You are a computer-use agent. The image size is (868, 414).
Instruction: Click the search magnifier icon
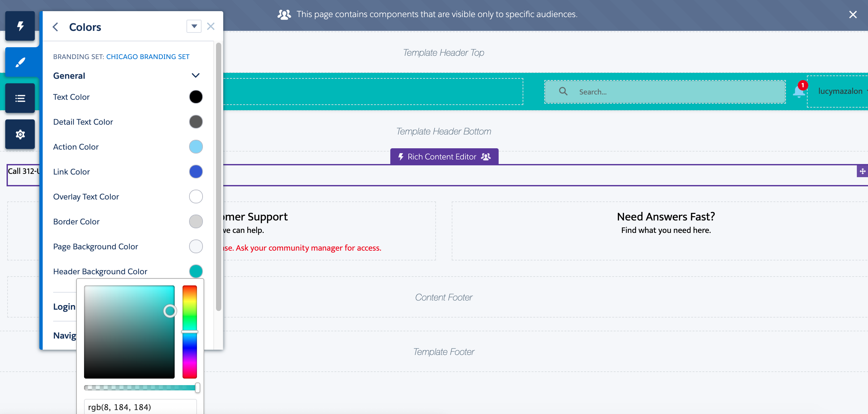point(563,91)
